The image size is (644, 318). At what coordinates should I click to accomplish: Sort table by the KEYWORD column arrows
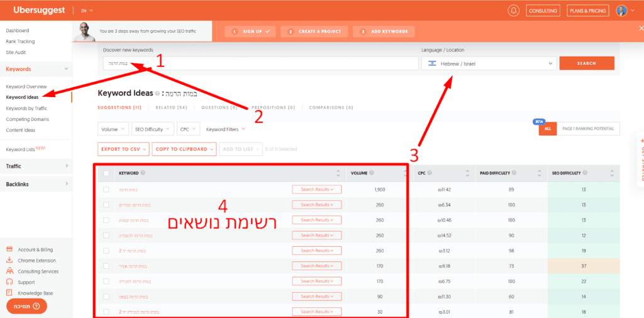coord(338,173)
